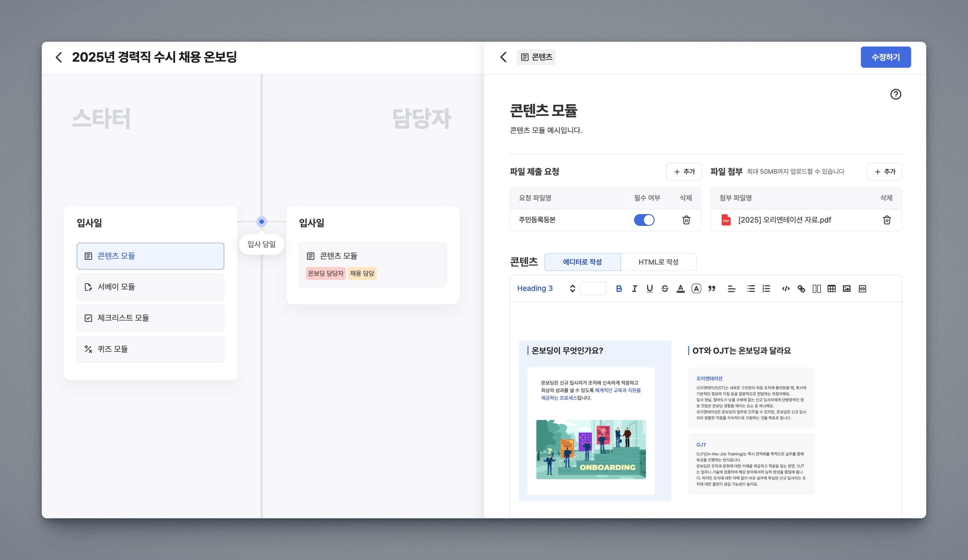Click the insert image icon
The height and width of the screenshot is (560, 968).
pos(847,288)
